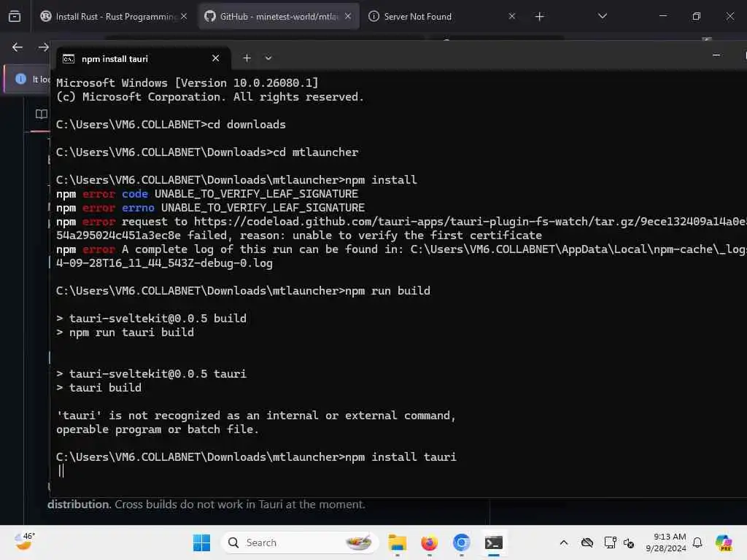
Task: Close the npm install tauri terminal tab
Action: [215, 58]
